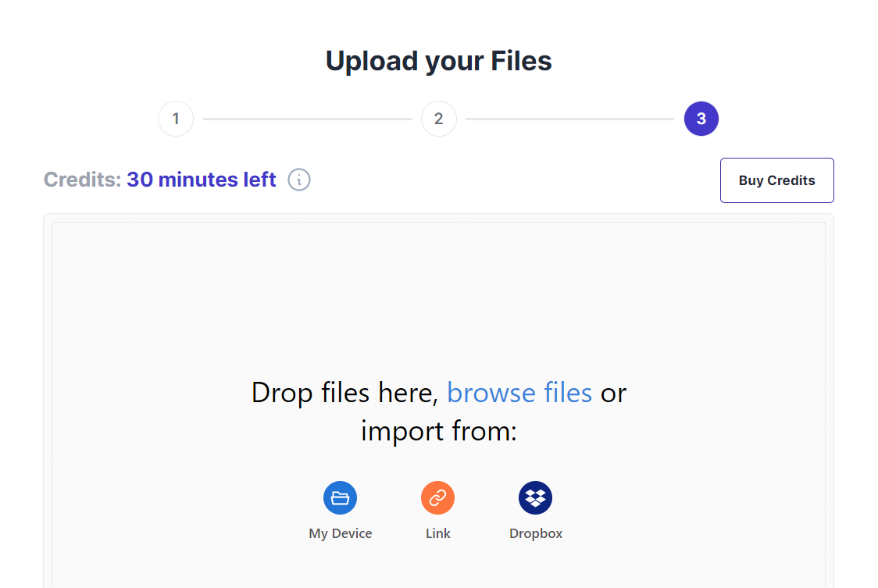
Task: Click the blue My Device folder icon
Action: click(x=340, y=497)
